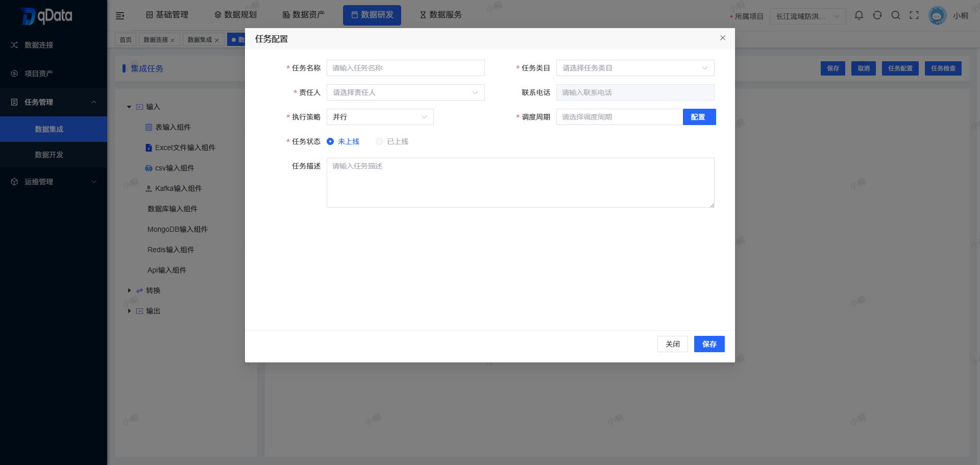Open the 责任人 dropdown
This screenshot has width=980, height=465.
[x=406, y=92]
